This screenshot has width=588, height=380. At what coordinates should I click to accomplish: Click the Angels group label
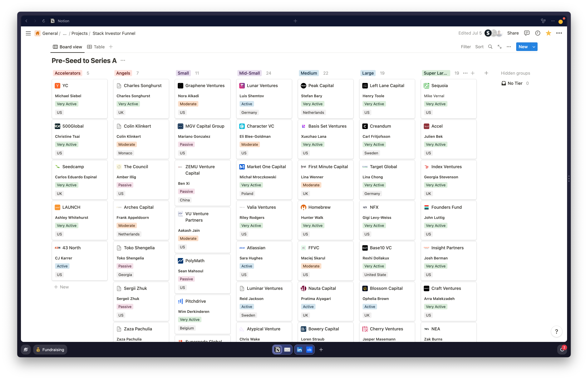pos(123,73)
